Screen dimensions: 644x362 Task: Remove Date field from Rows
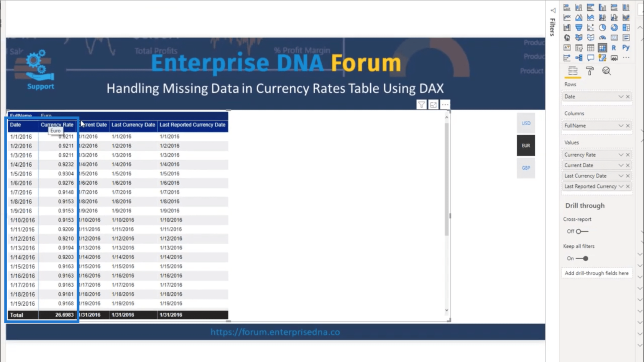(x=628, y=97)
